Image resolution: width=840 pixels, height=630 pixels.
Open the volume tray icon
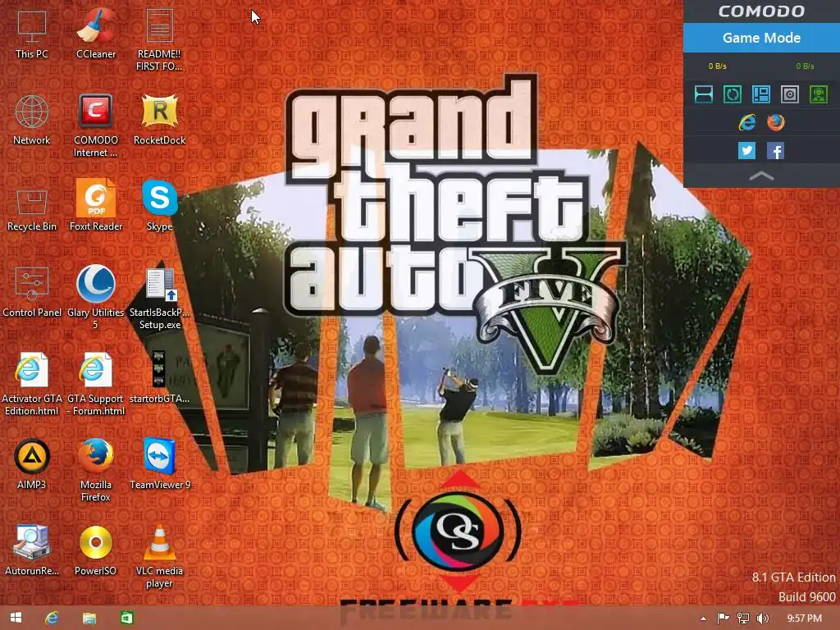tap(762, 619)
